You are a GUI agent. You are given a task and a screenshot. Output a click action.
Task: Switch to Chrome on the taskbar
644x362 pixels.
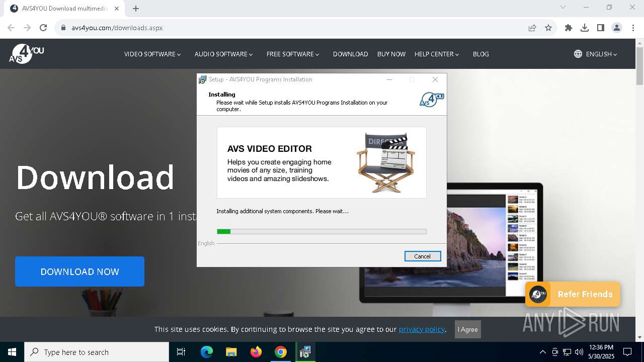click(x=281, y=352)
